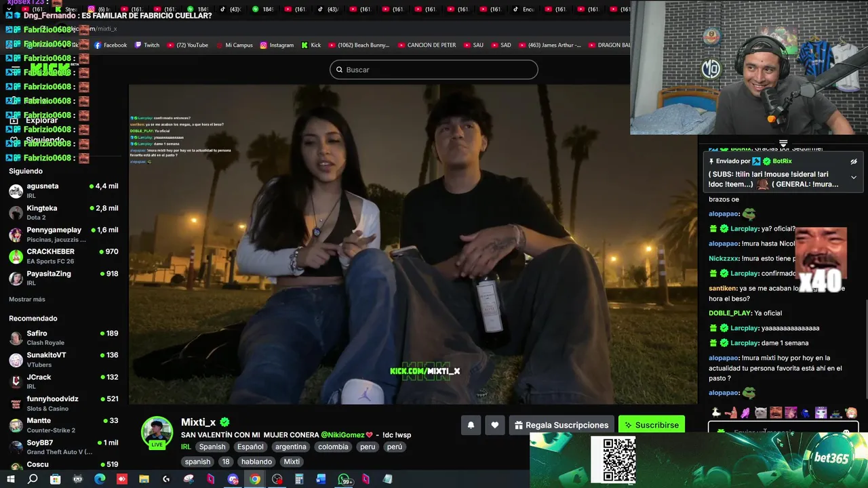
Task: Click the notification bell icon for Mixti_x
Action: (471, 425)
